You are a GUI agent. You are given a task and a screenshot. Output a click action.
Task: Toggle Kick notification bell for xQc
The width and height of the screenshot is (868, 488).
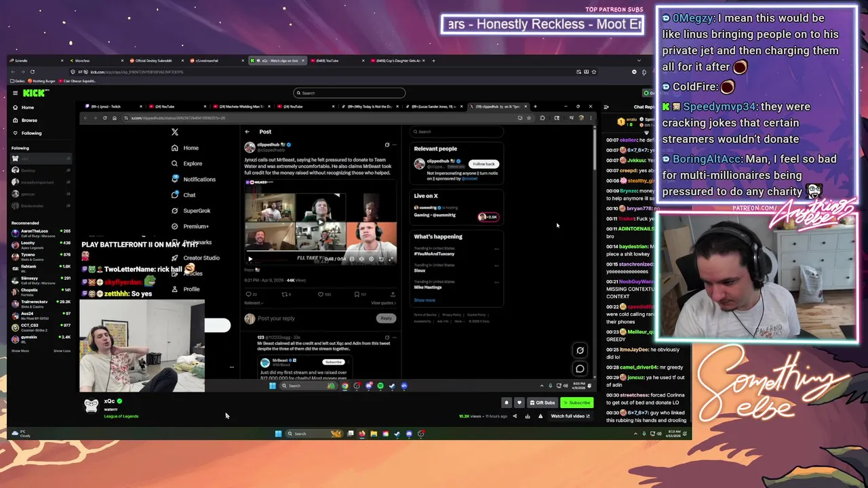pos(506,403)
